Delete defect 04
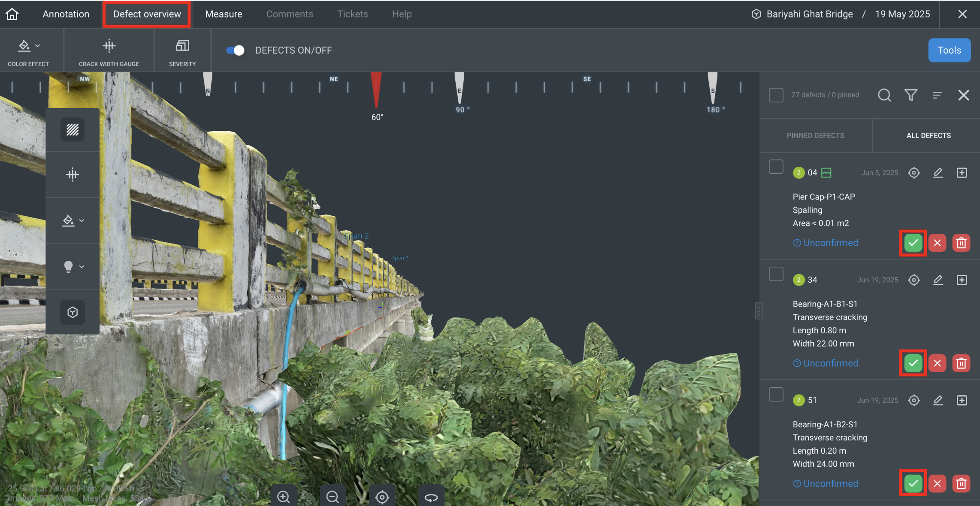980x506 pixels. pyautogui.click(x=961, y=243)
